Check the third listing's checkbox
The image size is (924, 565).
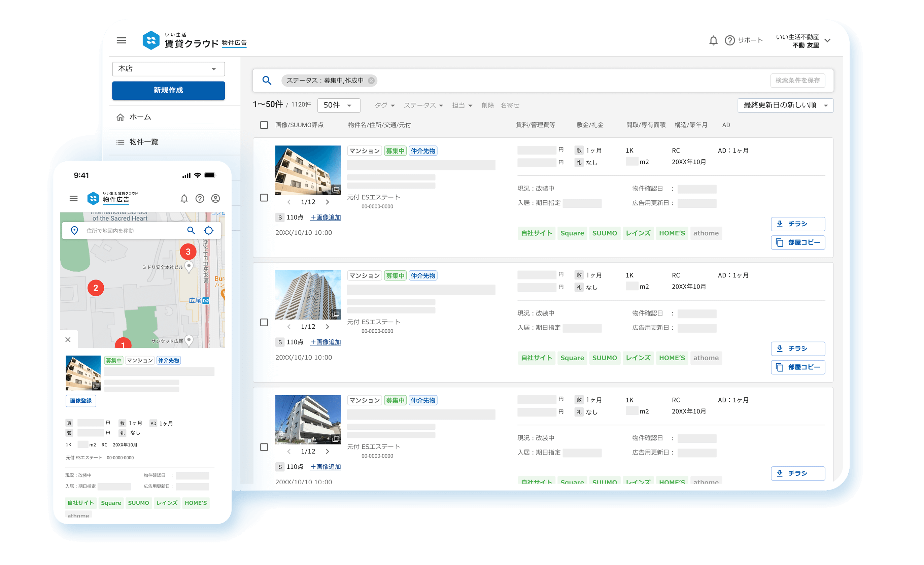coord(264,447)
